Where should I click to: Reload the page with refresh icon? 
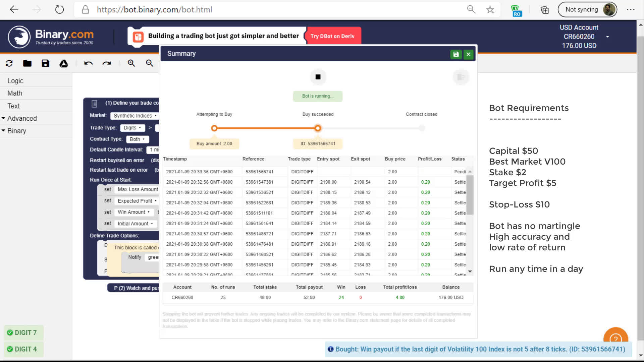[x=59, y=9]
